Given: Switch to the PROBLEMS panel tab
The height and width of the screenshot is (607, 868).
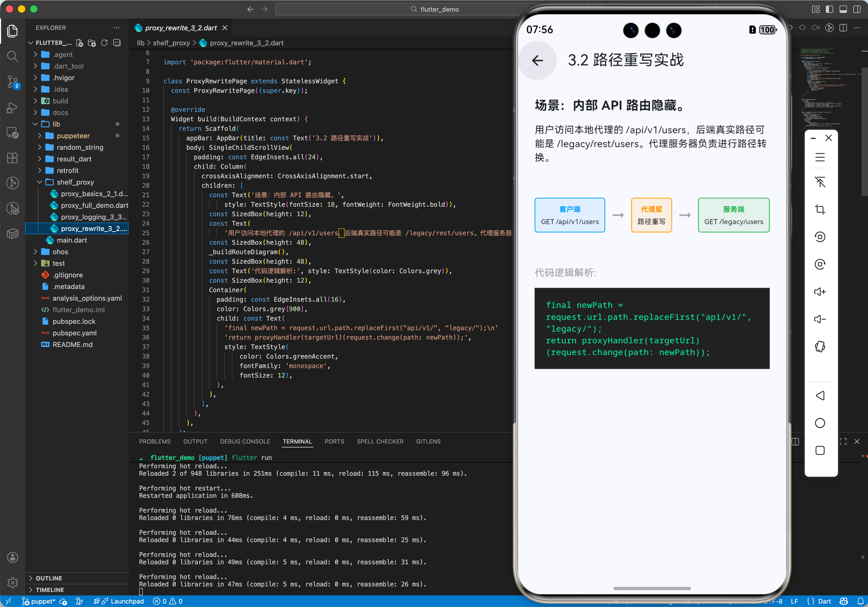Looking at the screenshot, I should pos(155,441).
